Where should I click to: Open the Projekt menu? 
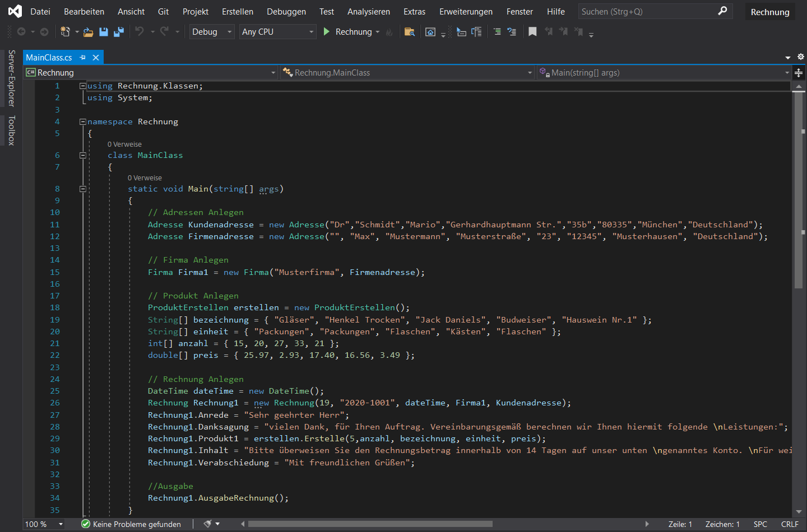pos(196,11)
